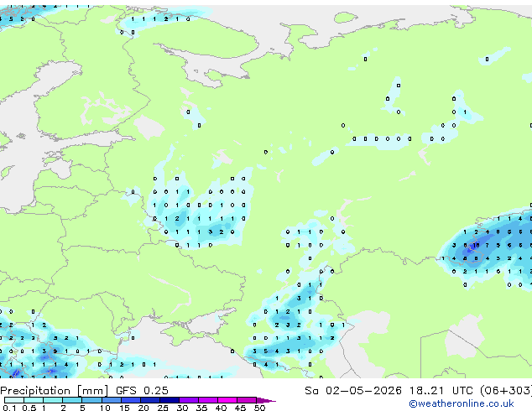This screenshot has width=532, height=411.
Task: Click the '18..21 UTC' time range text
Action: pos(441,391)
